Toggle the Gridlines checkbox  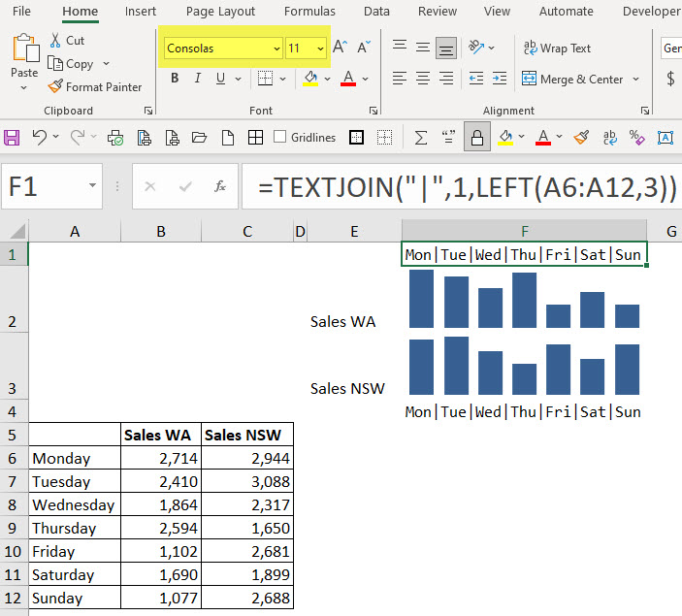[x=280, y=137]
